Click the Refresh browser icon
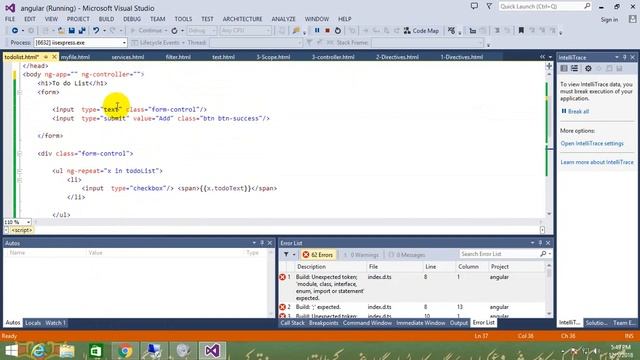This screenshot has height=360, width=640. (174, 31)
